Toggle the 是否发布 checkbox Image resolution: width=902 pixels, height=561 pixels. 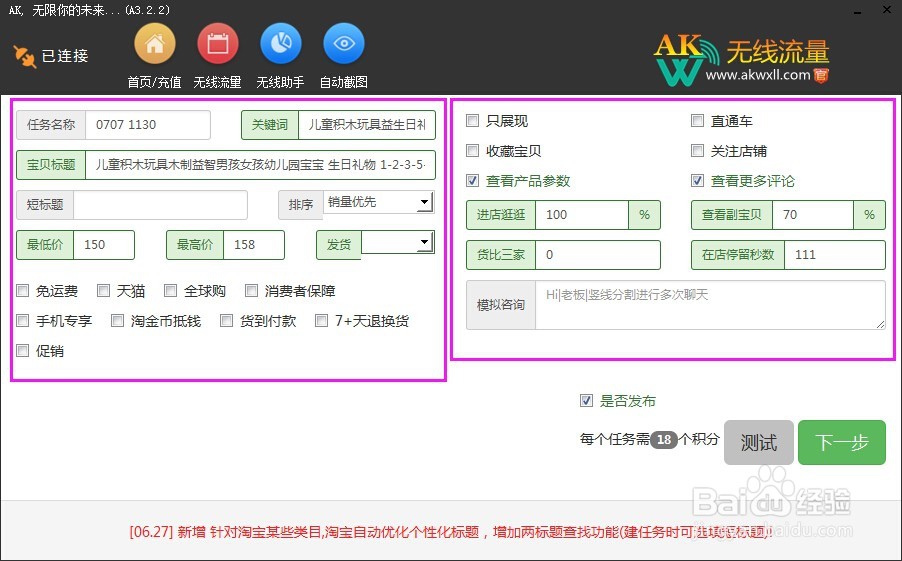coord(586,400)
